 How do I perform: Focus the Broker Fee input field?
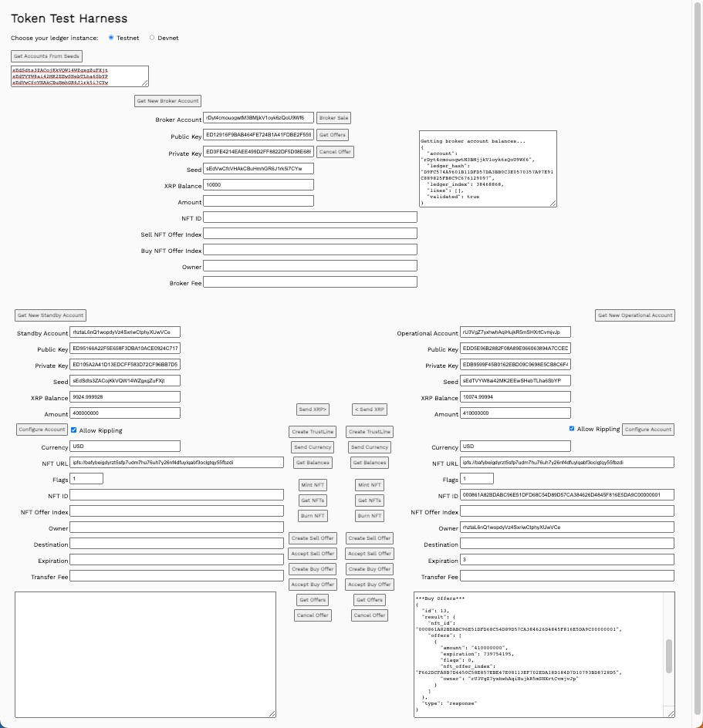point(309,282)
